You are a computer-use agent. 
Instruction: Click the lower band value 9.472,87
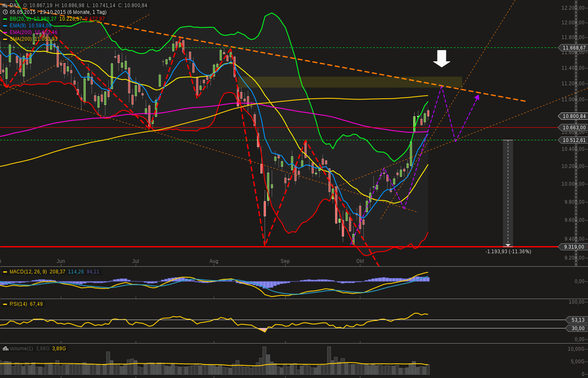click(95, 19)
